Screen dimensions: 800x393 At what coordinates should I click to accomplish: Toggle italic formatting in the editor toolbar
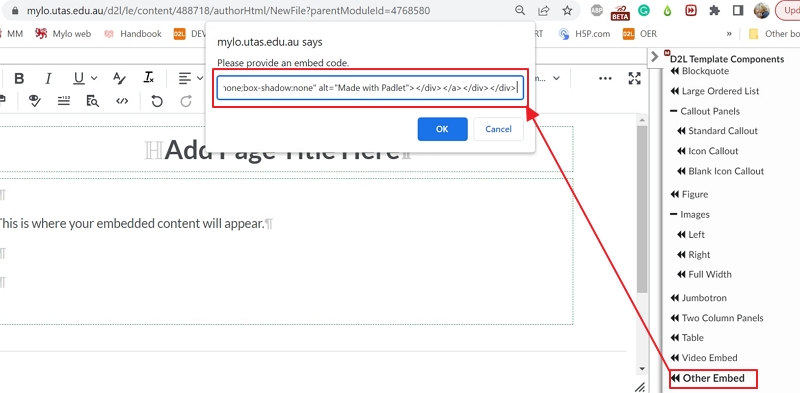(x=48, y=78)
